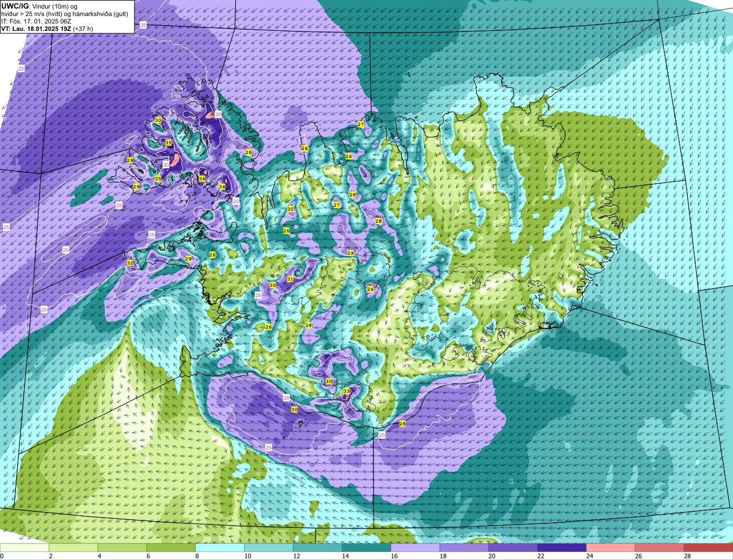This screenshot has height=560, width=733.
Task: Click the legend scale tick '16'
Action: [395, 556]
